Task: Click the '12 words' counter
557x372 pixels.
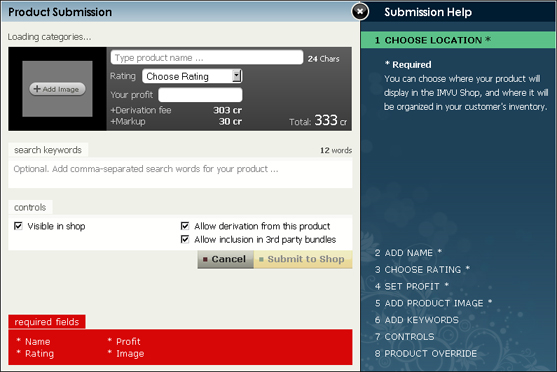Action: (x=336, y=150)
